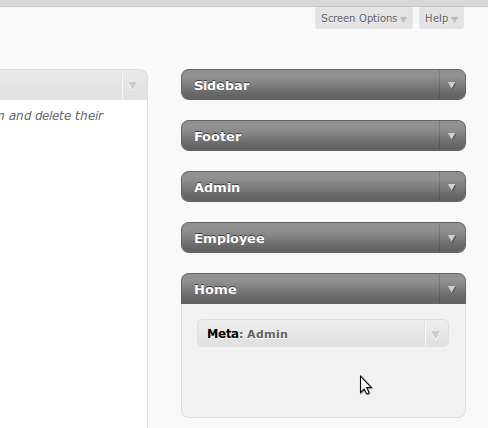Click the Sidebar widget area title

(222, 86)
